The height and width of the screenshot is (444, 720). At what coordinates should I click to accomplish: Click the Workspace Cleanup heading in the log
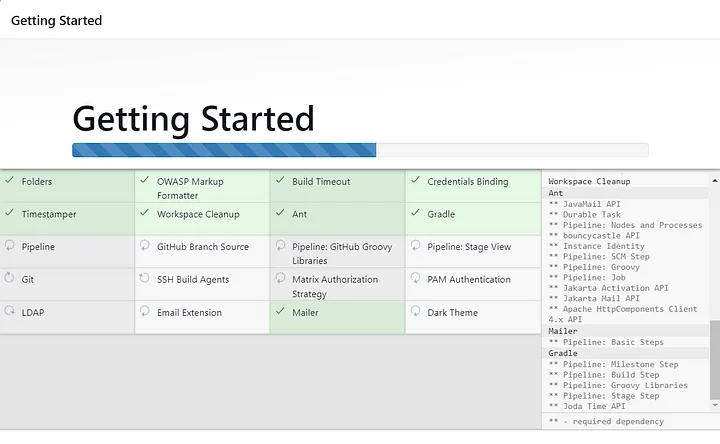click(589, 182)
